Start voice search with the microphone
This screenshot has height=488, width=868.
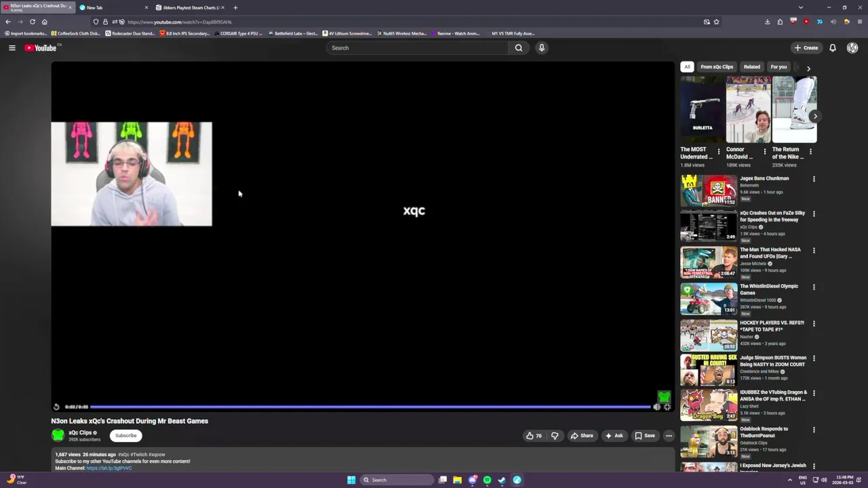click(541, 47)
